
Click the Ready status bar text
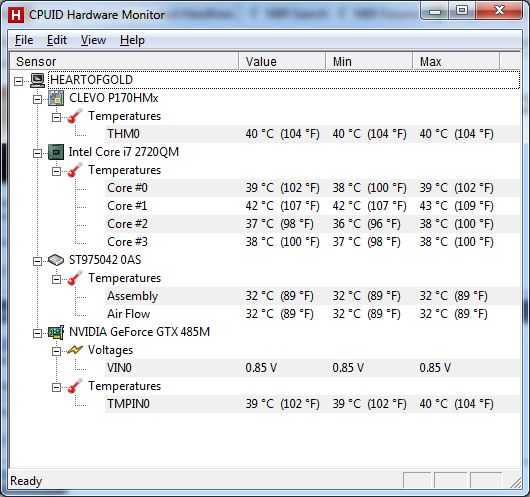[26, 481]
